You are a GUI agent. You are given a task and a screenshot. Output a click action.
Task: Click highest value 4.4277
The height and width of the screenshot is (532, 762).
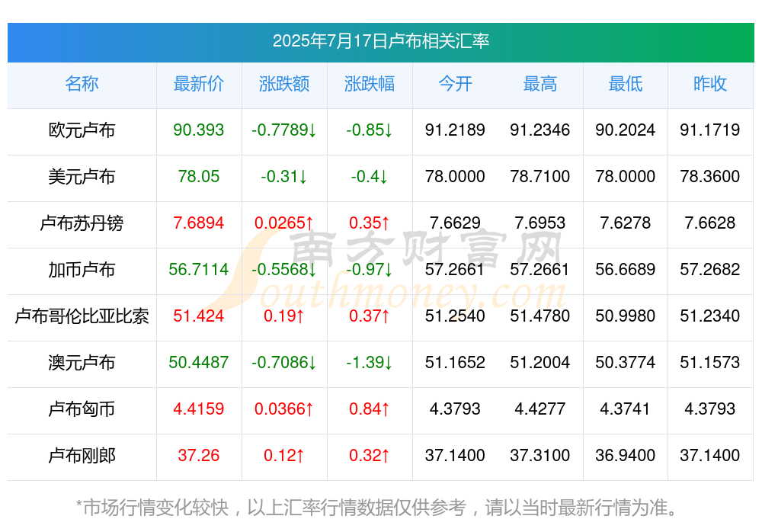click(x=540, y=409)
